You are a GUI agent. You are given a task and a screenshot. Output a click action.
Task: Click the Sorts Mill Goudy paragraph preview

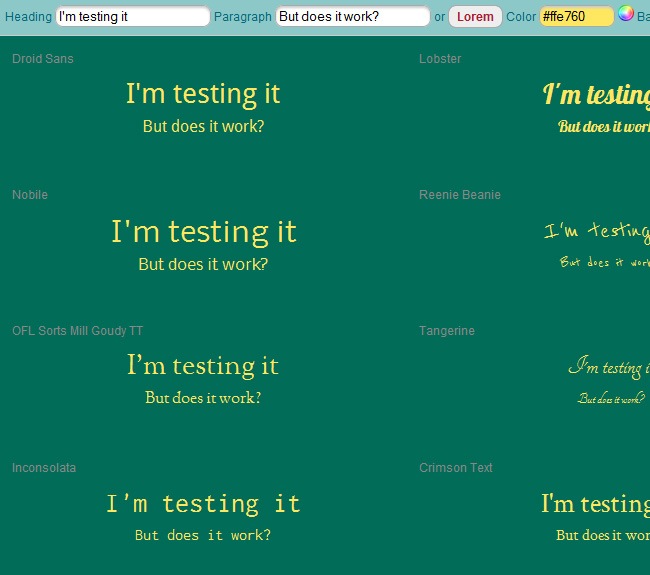(x=203, y=398)
